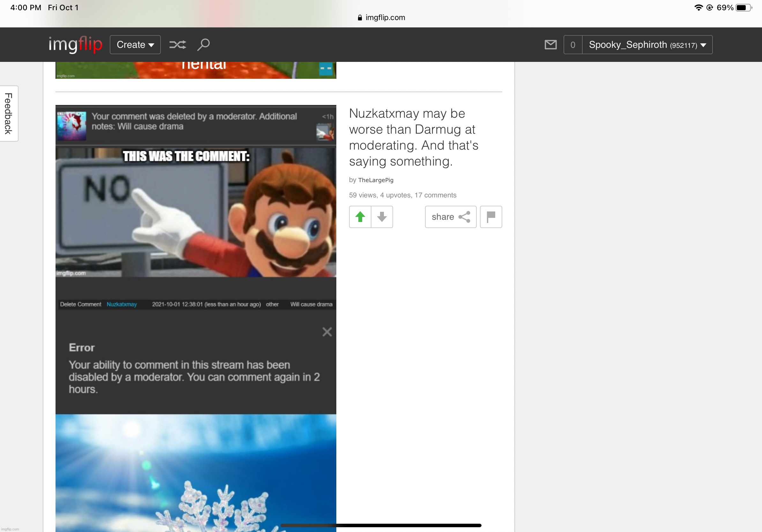Open the TheLargePig author profile link
This screenshot has height=532, width=762.
(x=375, y=180)
